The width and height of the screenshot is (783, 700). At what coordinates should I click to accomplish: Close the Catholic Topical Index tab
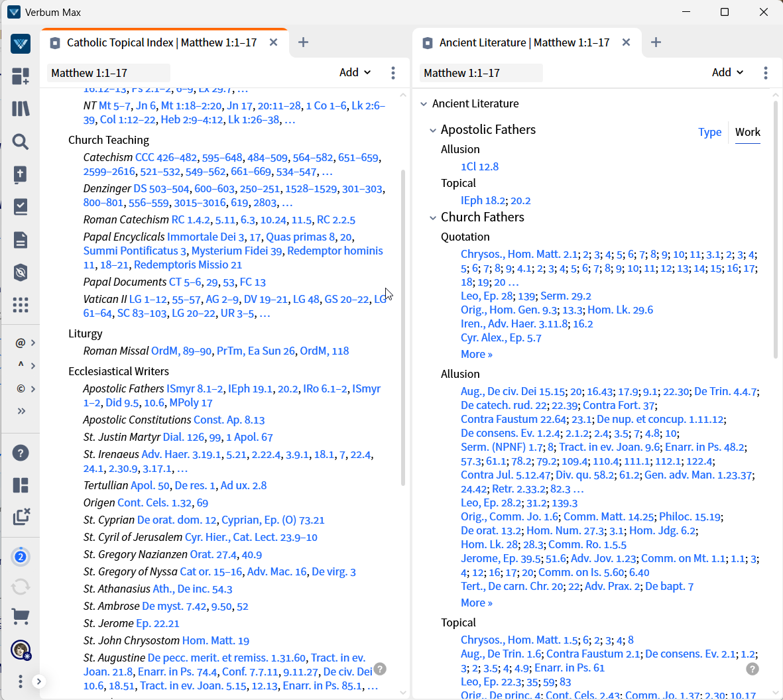[273, 42]
